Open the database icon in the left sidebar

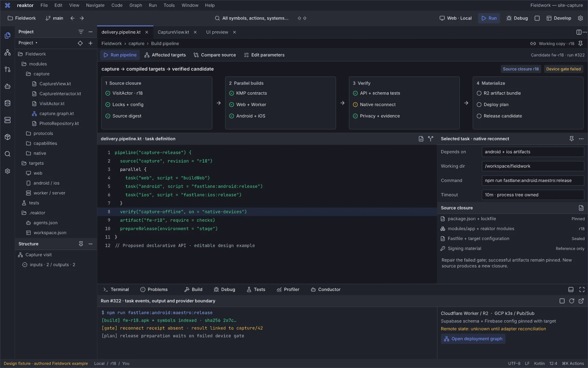[x=7, y=103]
